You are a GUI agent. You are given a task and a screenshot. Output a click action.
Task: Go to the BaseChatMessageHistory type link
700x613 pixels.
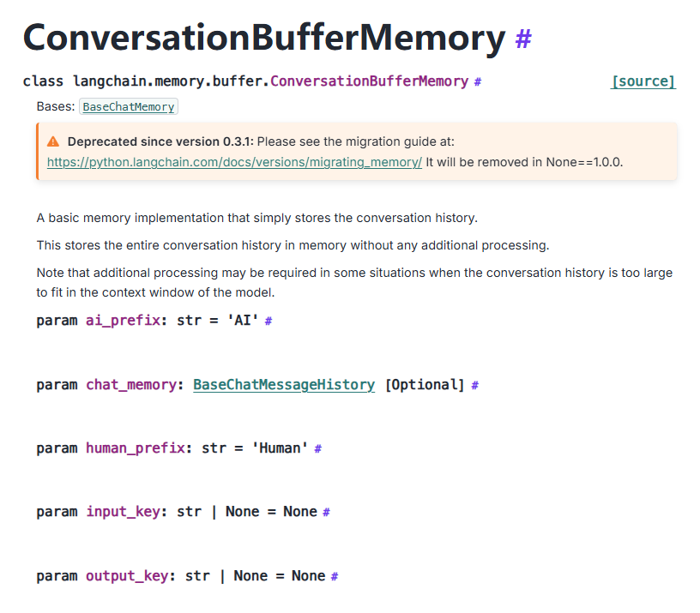(x=284, y=385)
